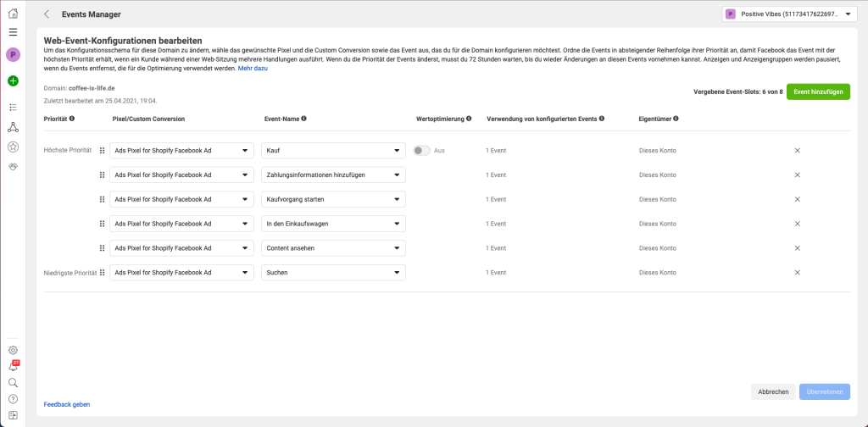The image size is (868, 427).
Task: Go back using the arrow beside Events Manager
Action: point(47,14)
